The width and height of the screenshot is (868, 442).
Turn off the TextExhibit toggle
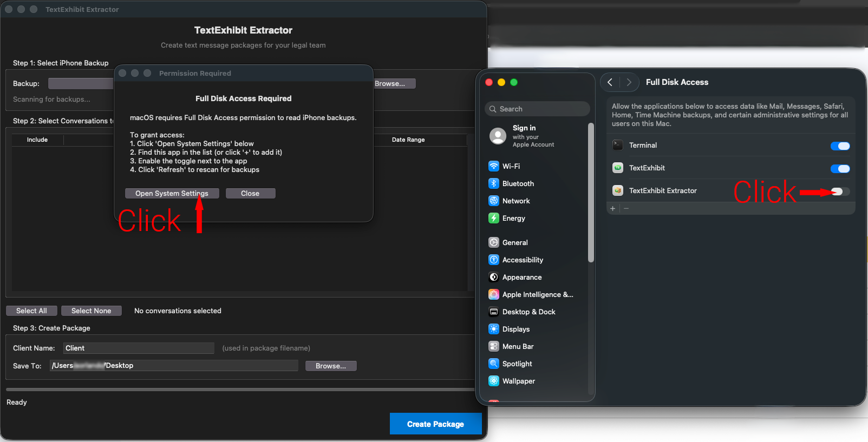click(x=840, y=169)
